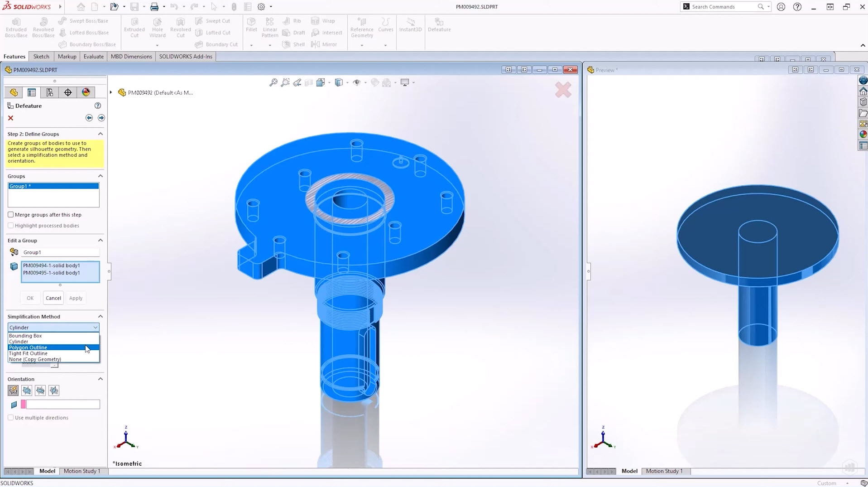Open the DimXpertManager crosshair tab icon

click(68, 92)
